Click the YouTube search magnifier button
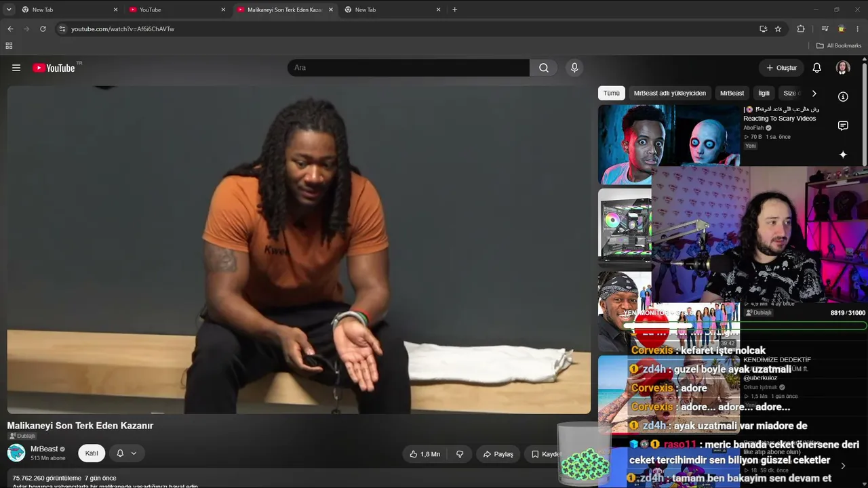 (x=544, y=68)
